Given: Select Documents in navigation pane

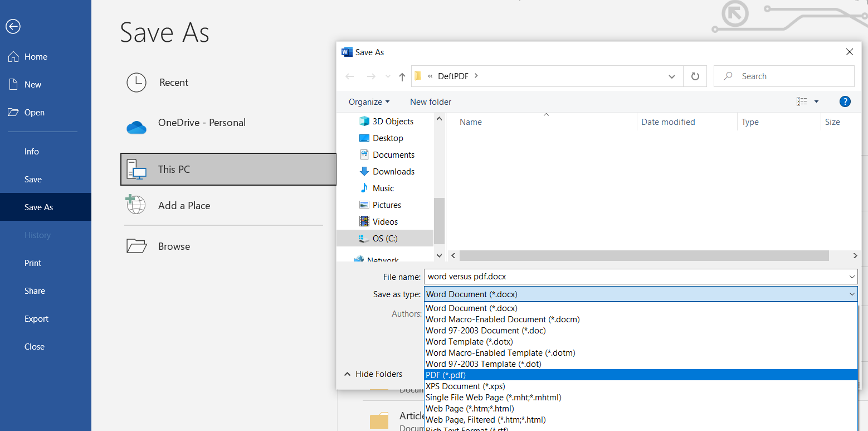Looking at the screenshot, I should click(x=387, y=155).
